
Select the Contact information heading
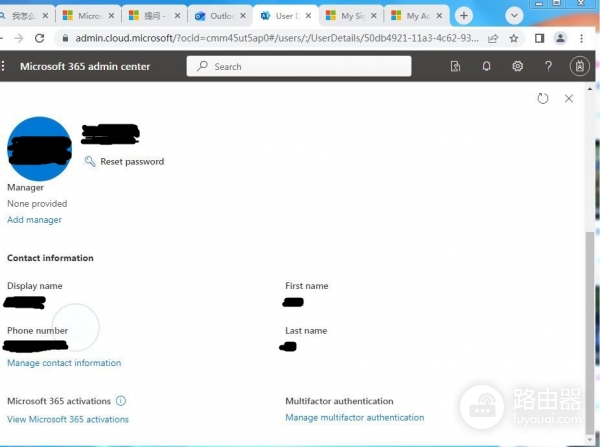pyautogui.click(x=50, y=258)
